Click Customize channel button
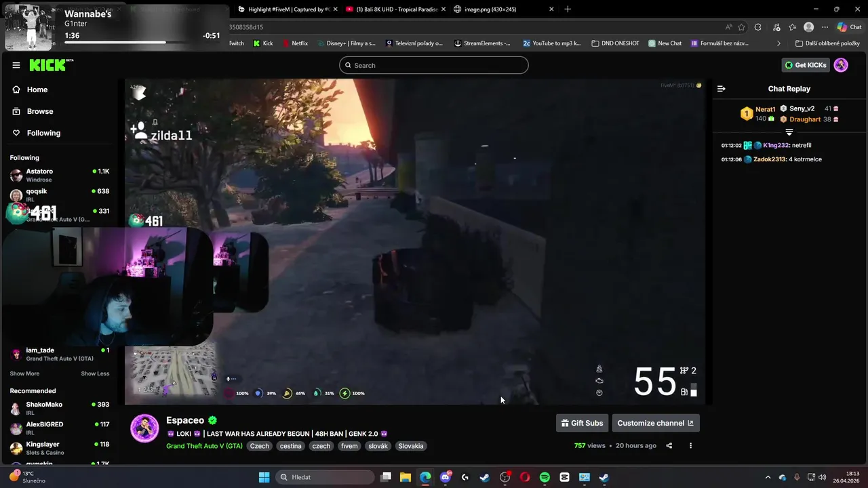The height and width of the screenshot is (488, 868). pos(656,423)
